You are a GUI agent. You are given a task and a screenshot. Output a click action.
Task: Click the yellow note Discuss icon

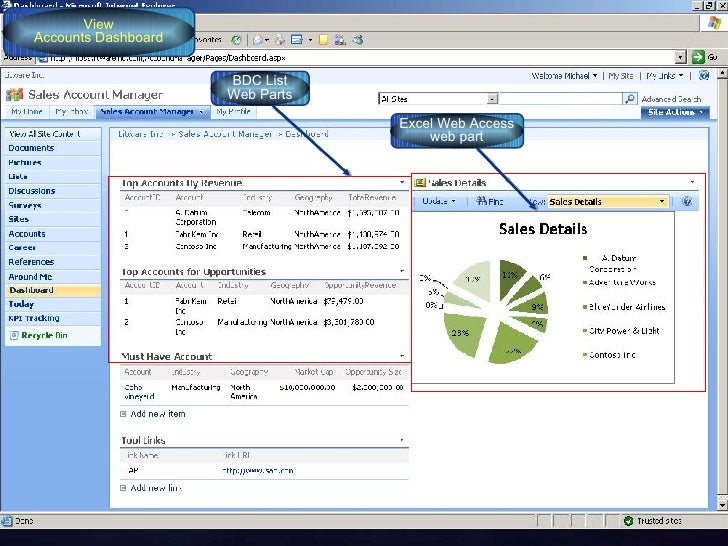click(324, 40)
